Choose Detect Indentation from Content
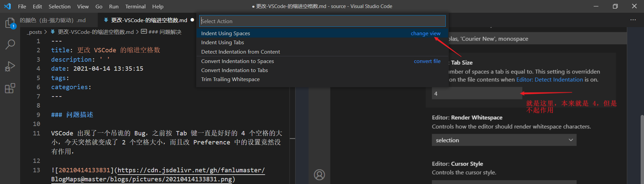The image size is (644, 184). coord(240,52)
